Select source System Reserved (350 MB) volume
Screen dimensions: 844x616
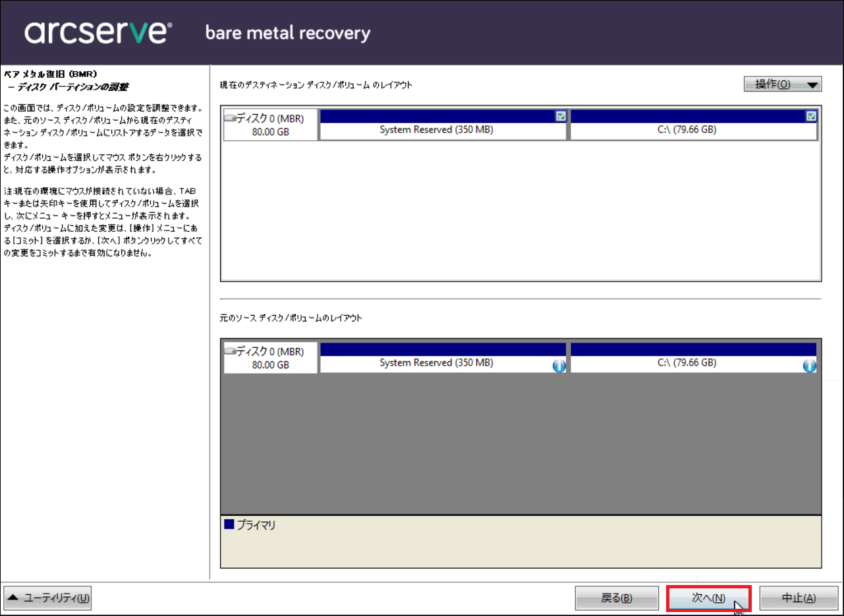[x=436, y=363]
